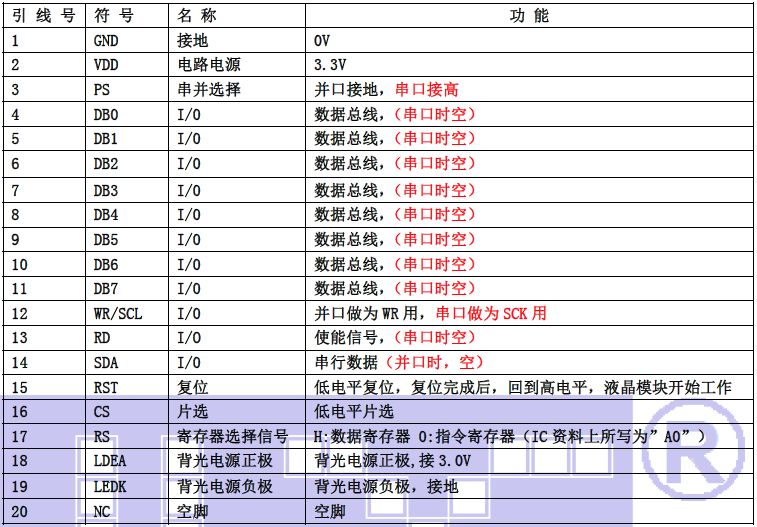The width and height of the screenshot is (757, 527).
Task: Click the 引线号 column header
Action: (45, 16)
